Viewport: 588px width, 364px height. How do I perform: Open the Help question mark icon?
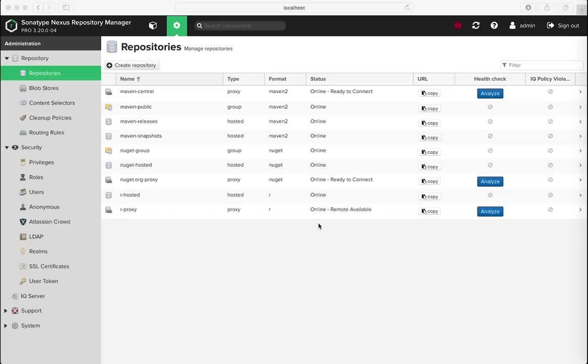pos(494,25)
